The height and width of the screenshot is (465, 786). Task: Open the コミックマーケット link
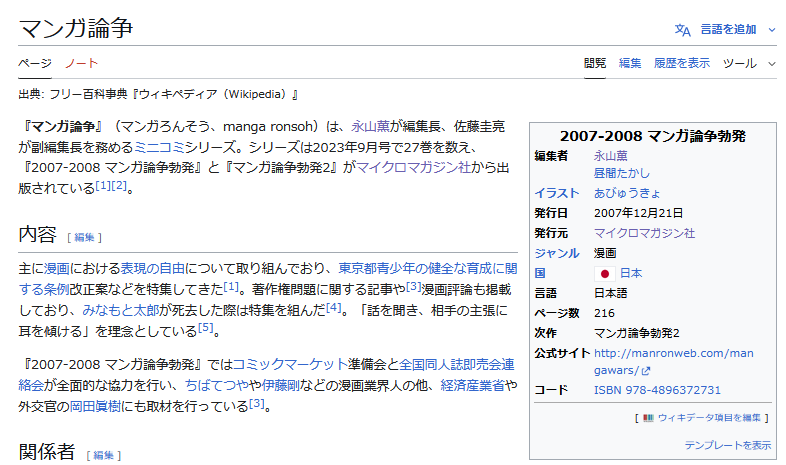point(290,364)
